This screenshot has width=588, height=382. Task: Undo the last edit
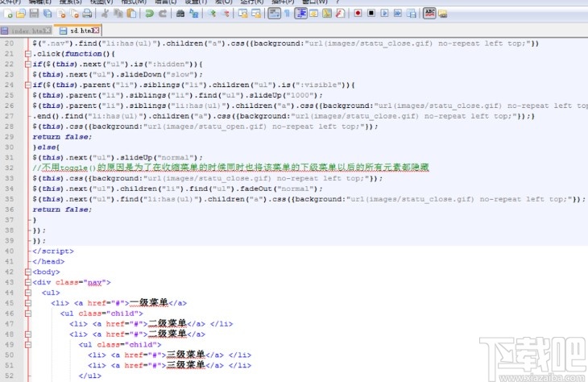149,14
